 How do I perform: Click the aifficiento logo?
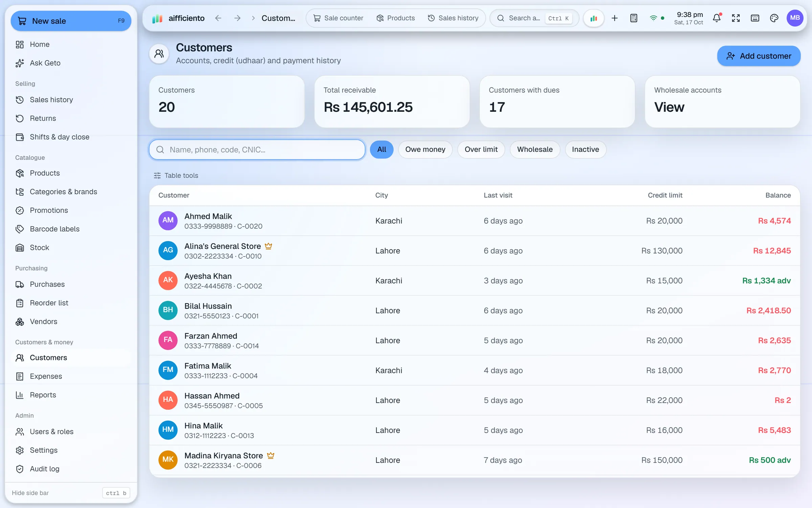[178, 18]
